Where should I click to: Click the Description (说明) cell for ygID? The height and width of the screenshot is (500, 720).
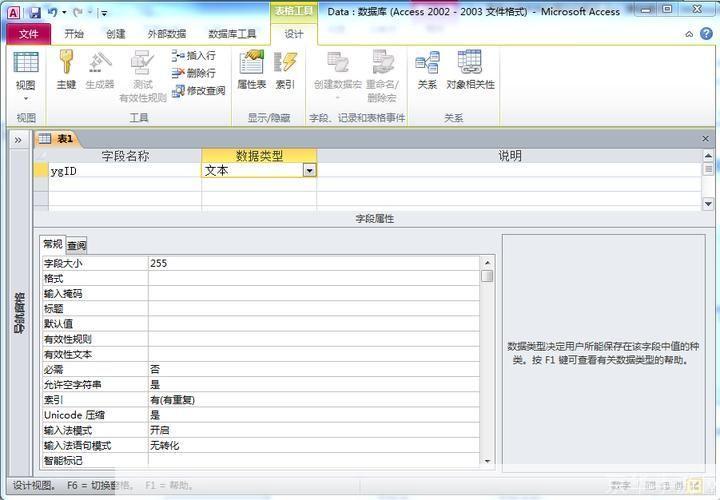pos(509,170)
